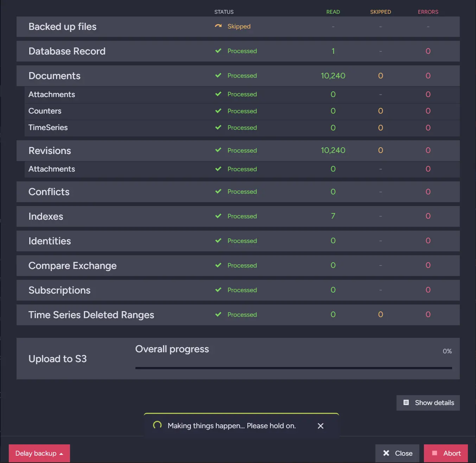Image resolution: width=476 pixels, height=463 pixels.
Task: Click the READ column header
Action: [x=333, y=12]
